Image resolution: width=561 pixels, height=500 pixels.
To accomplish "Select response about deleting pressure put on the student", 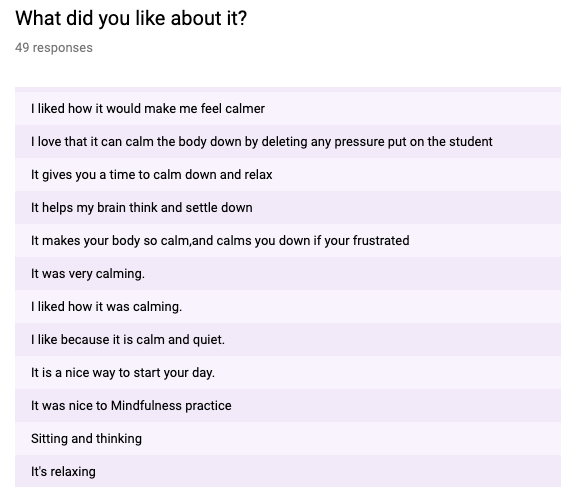I will coord(288,142).
